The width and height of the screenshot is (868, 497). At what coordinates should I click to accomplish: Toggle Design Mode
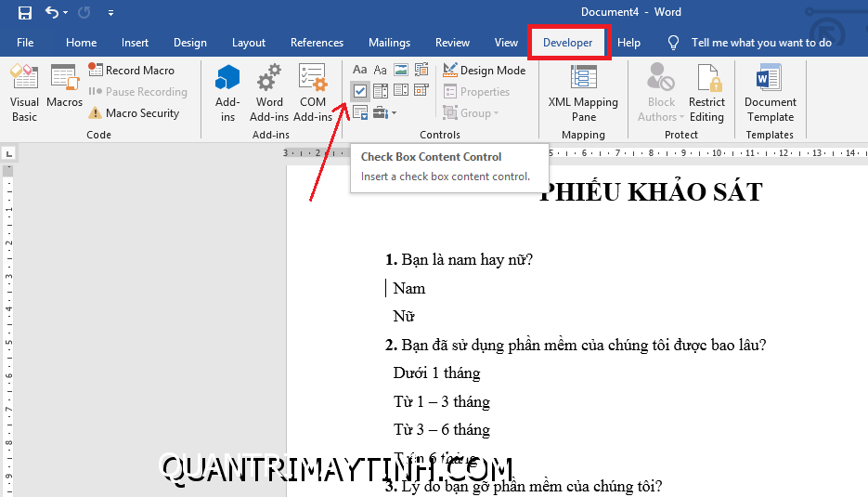[x=485, y=71]
